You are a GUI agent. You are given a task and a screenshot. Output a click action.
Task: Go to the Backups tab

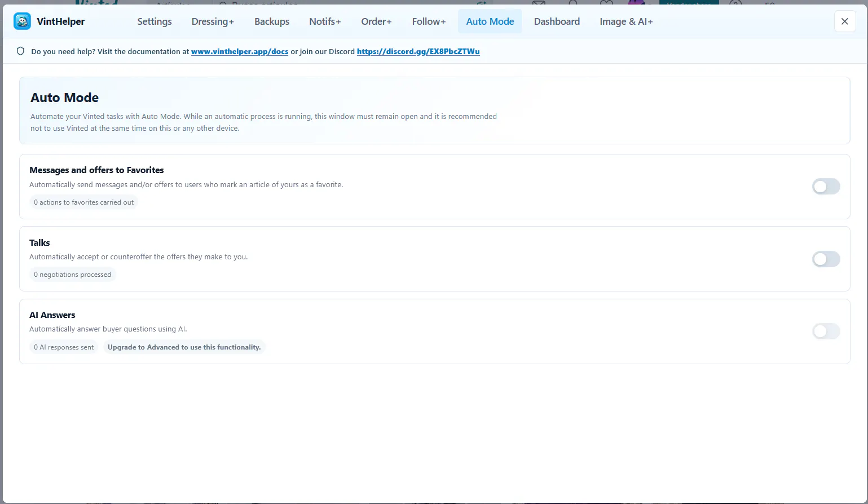point(272,21)
